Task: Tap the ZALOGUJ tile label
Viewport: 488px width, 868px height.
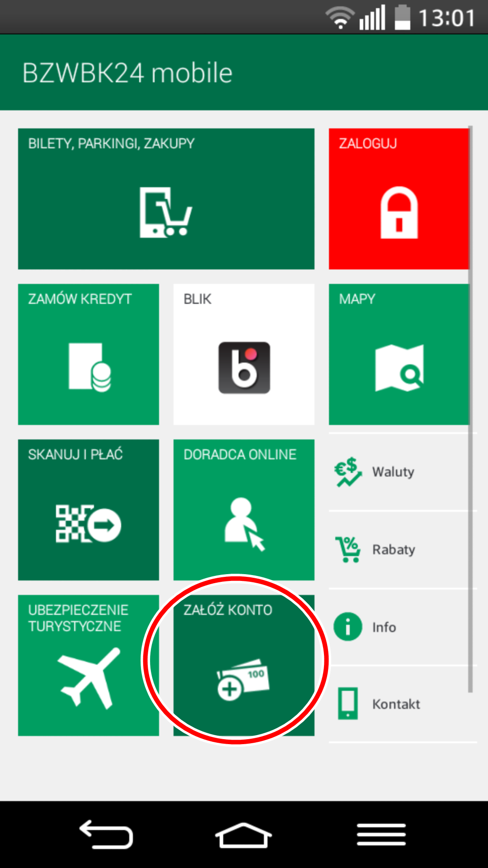Action: [x=368, y=143]
